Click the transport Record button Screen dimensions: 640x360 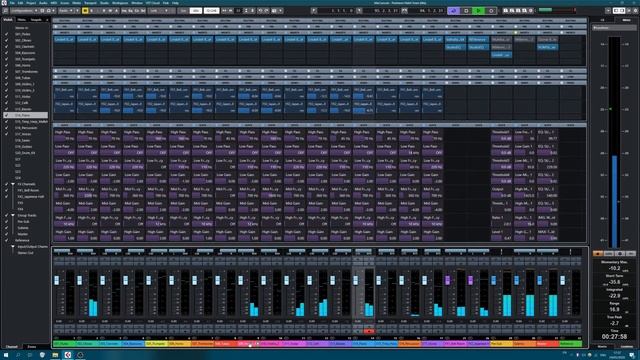pyautogui.click(x=491, y=11)
